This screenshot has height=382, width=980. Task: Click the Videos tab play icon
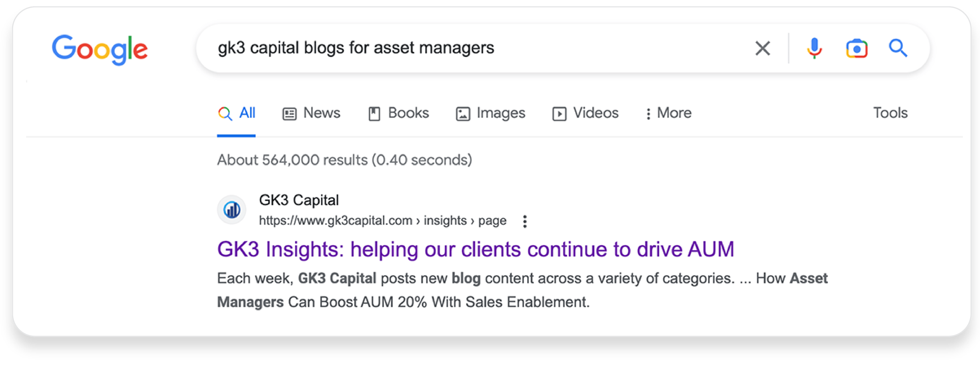559,114
